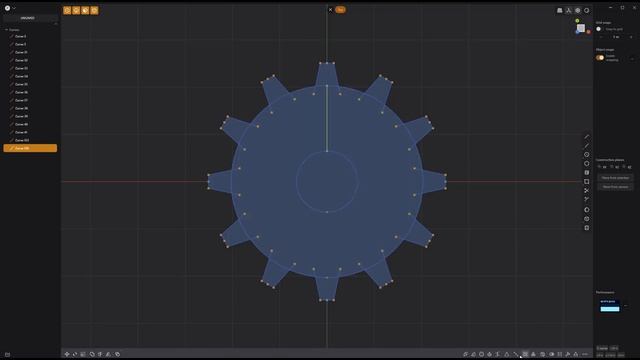Select the highlighted orange curve in outliner
The height and width of the screenshot is (360, 640).
[30, 148]
